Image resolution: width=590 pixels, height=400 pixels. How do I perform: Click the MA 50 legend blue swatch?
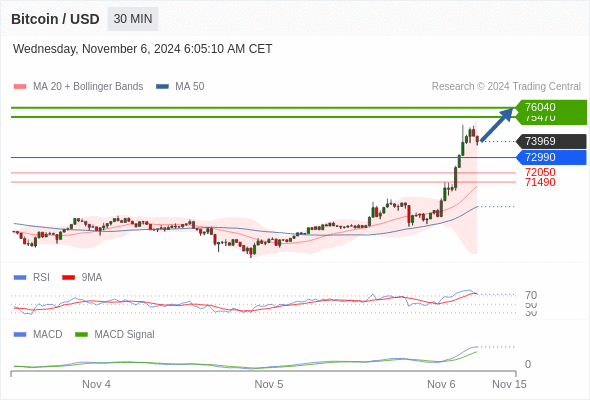[162, 87]
